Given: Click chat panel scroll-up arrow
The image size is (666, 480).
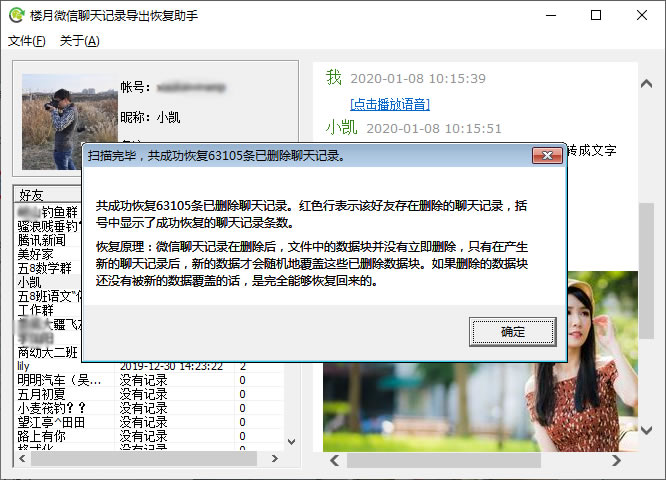Looking at the screenshot, I should pyautogui.click(x=646, y=84).
